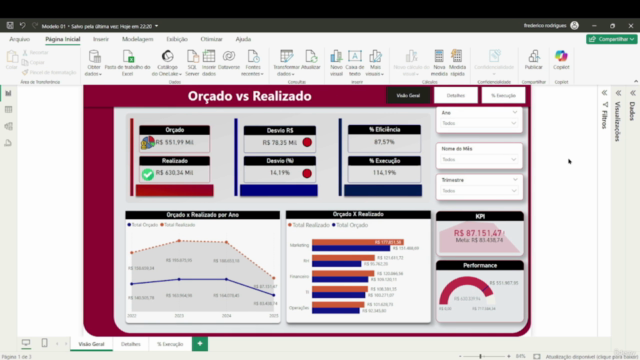Open % Execução page tab at bottom

pos(170,344)
